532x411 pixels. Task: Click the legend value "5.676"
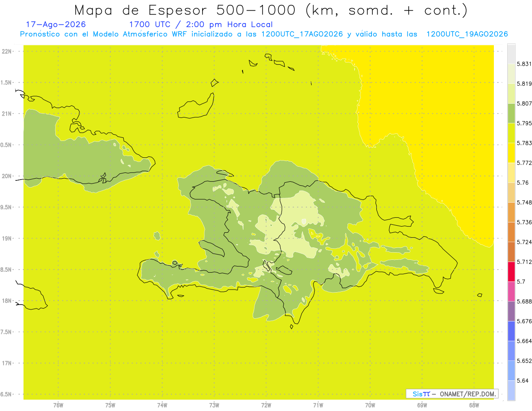(524, 321)
